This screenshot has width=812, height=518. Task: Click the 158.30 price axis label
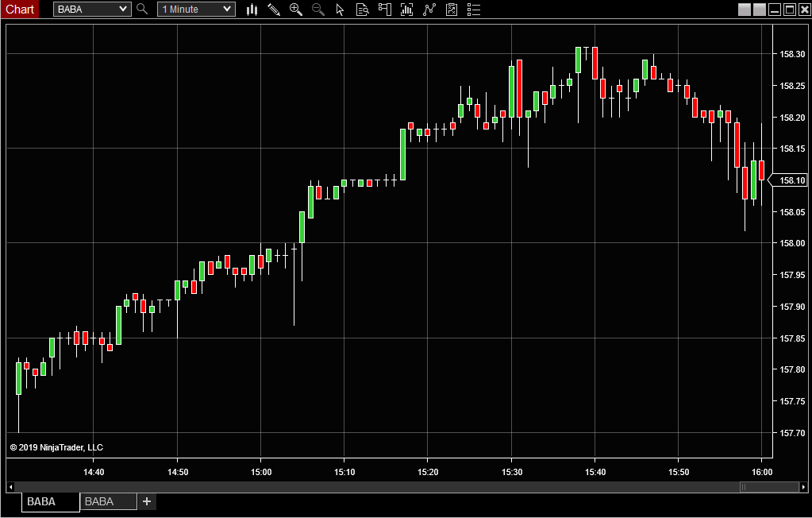(x=792, y=54)
